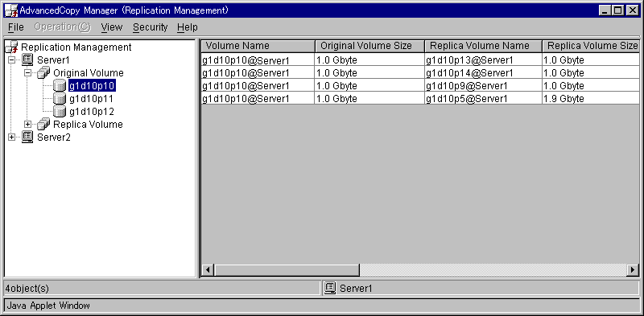Screen dimensions: 644x316
Task: Collapse the Server1 tree node
Action: (11, 60)
